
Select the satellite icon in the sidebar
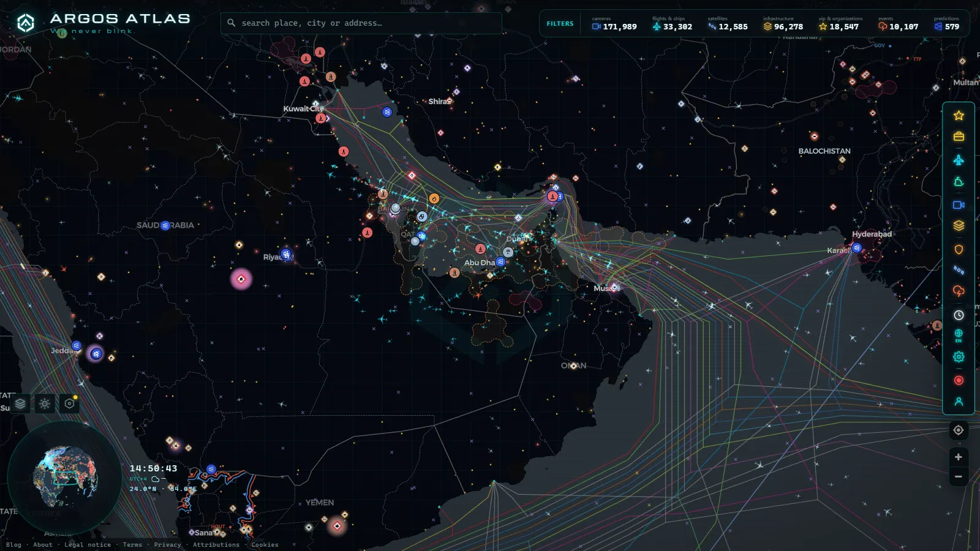(x=959, y=270)
